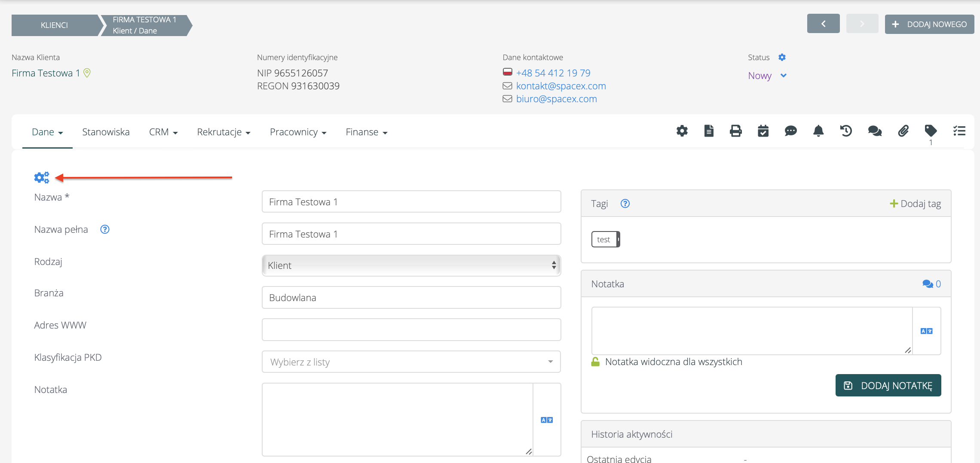Click the kontakt@spacex.com email link

(561, 86)
